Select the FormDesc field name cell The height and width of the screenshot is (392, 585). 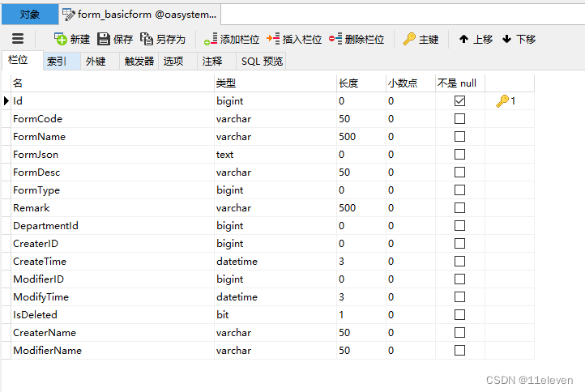click(113, 172)
